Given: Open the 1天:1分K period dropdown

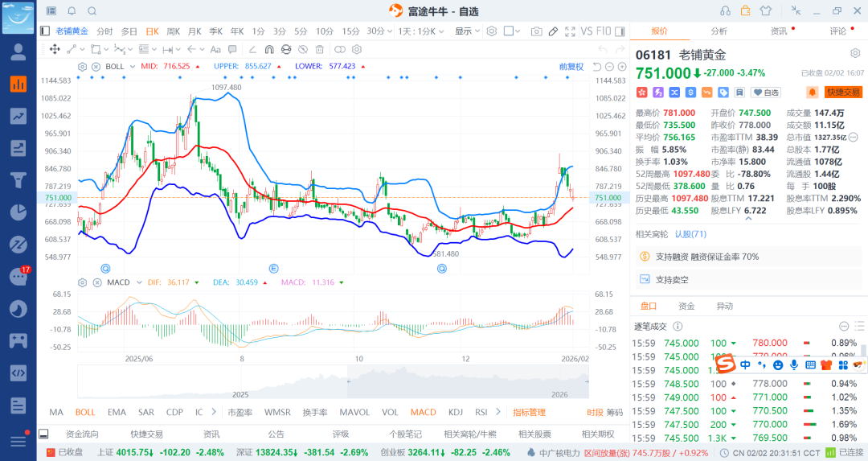Looking at the screenshot, I should click(x=420, y=31).
